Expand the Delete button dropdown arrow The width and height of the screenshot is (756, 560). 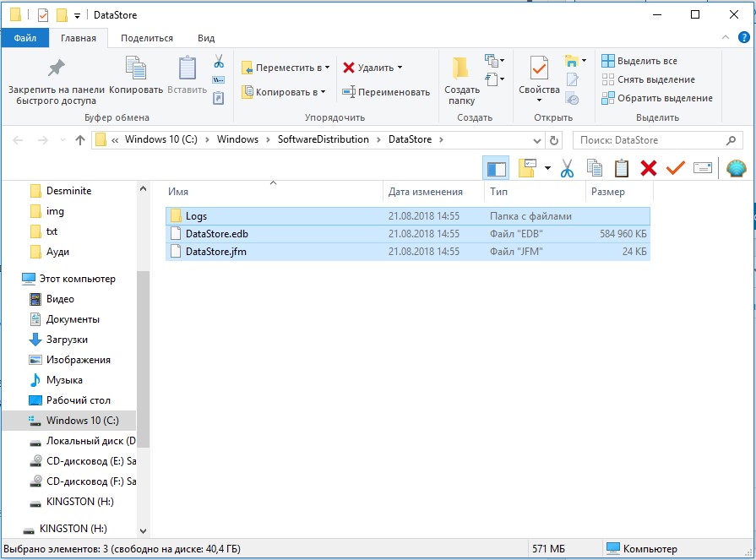click(x=400, y=68)
